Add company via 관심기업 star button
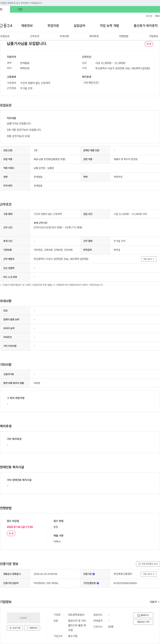The image size is (160, 644). point(15,628)
